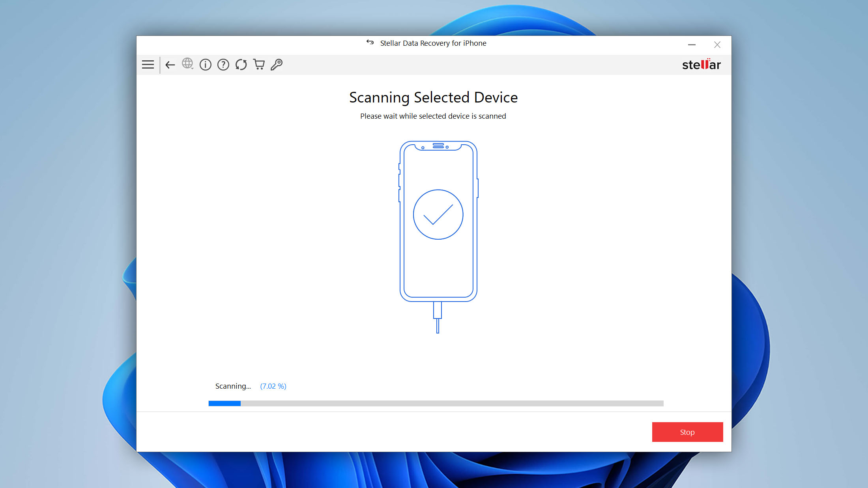Viewport: 868px width, 488px height.
Task: Click the Stellar Data Recovery for iPhone title
Action: click(433, 43)
